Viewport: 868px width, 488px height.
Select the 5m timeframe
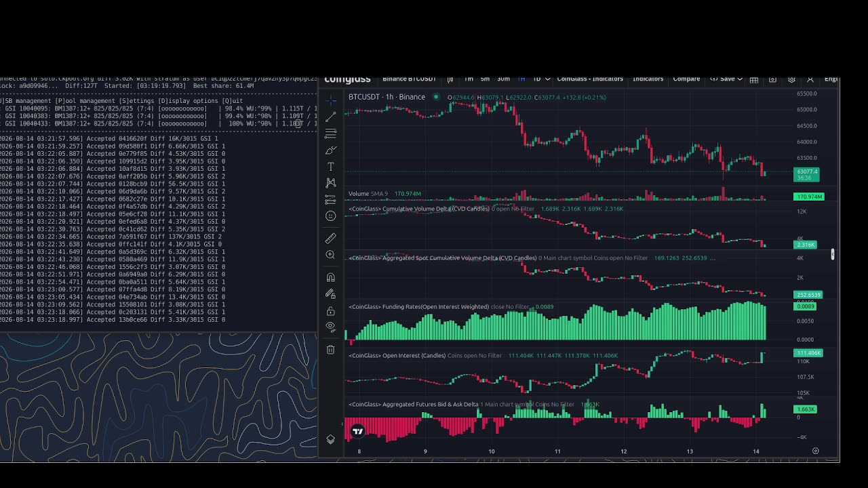point(485,79)
